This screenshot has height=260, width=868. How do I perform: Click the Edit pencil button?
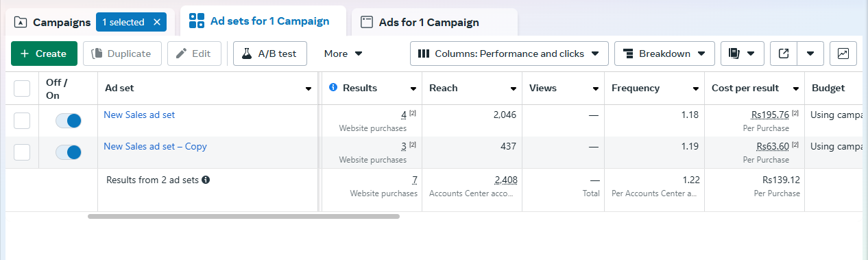[194, 54]
